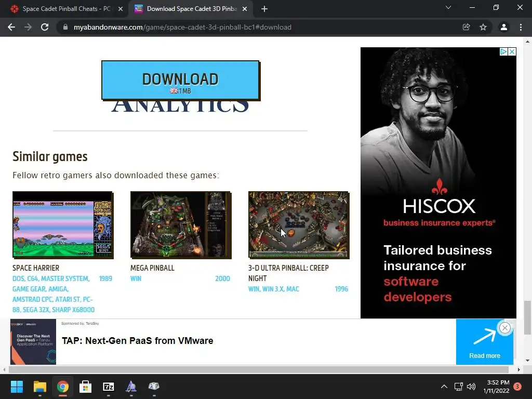Click the volume speaker tray icon
The image size is (532, 399).
(471, 387)
